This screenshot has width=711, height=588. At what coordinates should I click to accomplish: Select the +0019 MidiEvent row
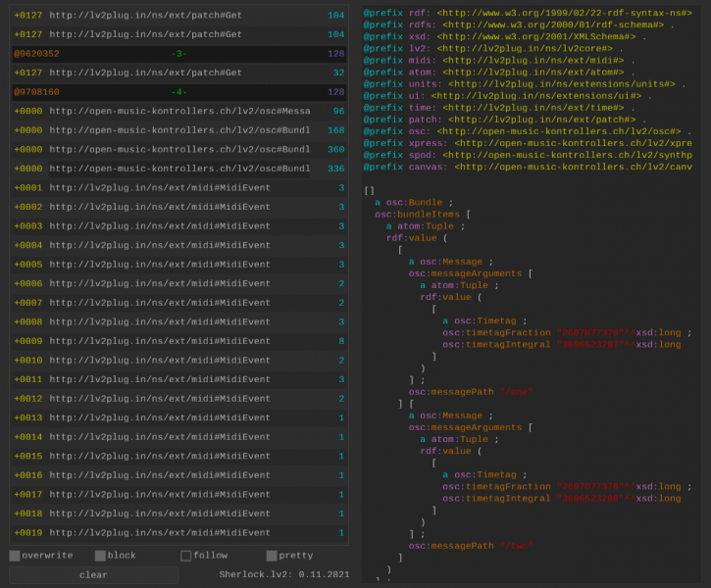coord(178,533)
